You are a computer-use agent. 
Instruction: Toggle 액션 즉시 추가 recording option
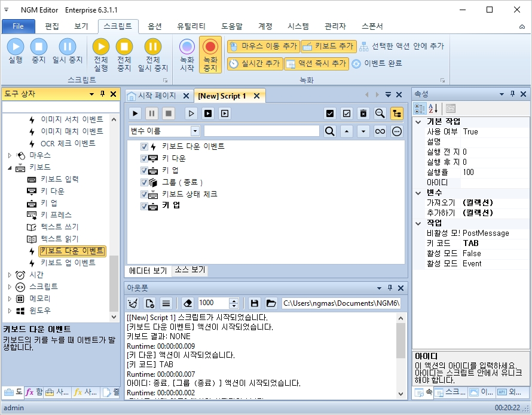pos(317,63)
